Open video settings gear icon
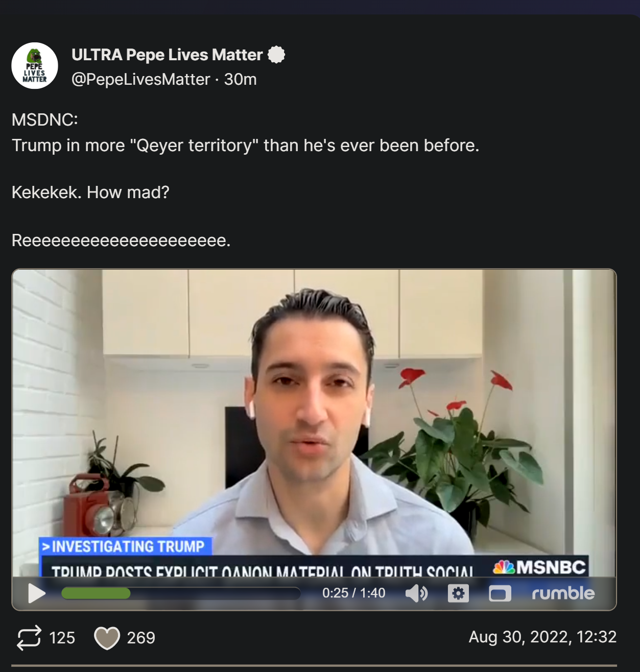The image size is (640, 672). [x=458, y=593]
